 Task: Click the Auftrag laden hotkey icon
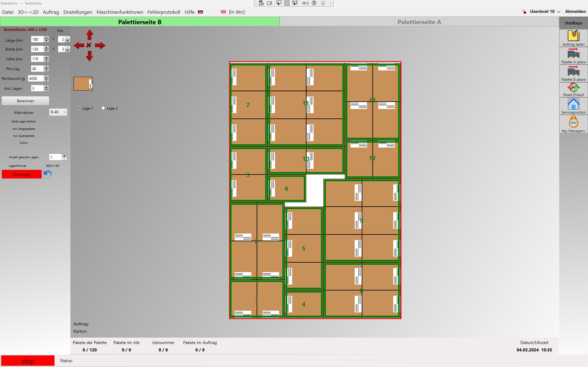point(573,36)
